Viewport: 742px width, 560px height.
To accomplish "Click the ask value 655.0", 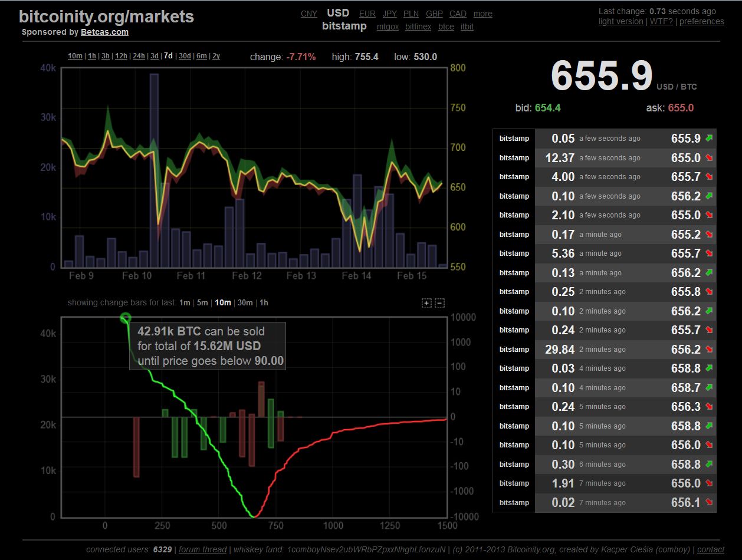I will click(681, 108).
